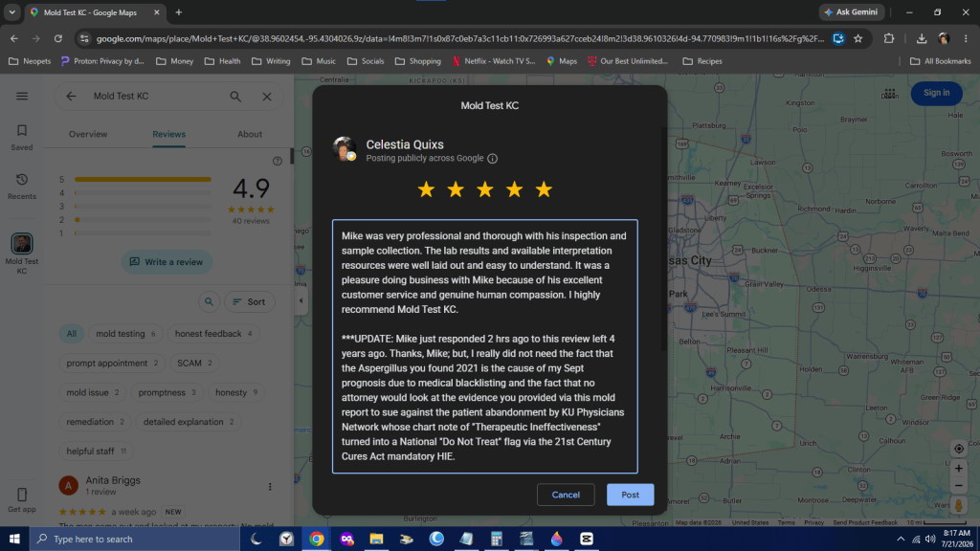The height and width of the screenshot is (551, 980).
Task: Click the Google apps grid icon
Action: [x=889, y=93]
